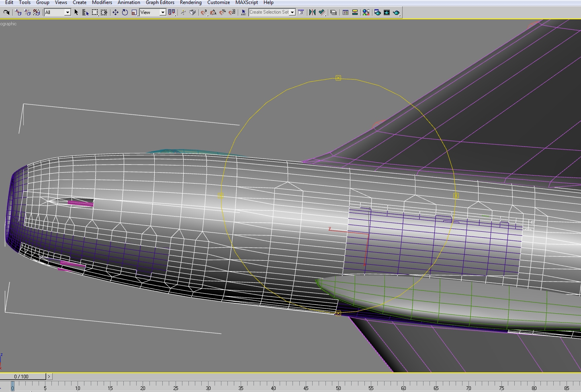Click the bottom handle of the arc rotate circle
Image resolution: width=581 pixels, height=392 pixels.
(x=338, y=313)
